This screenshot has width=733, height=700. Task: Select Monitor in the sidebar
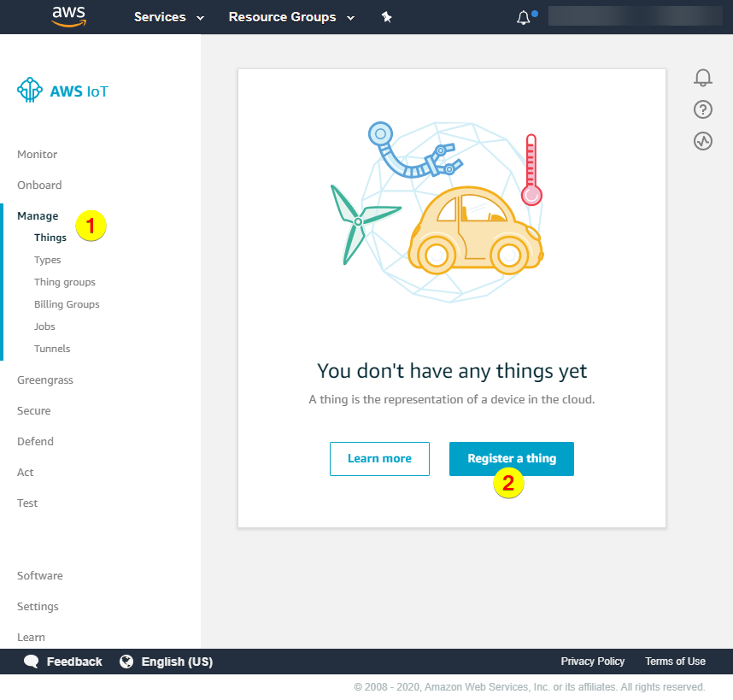click(x=37, y=154)
